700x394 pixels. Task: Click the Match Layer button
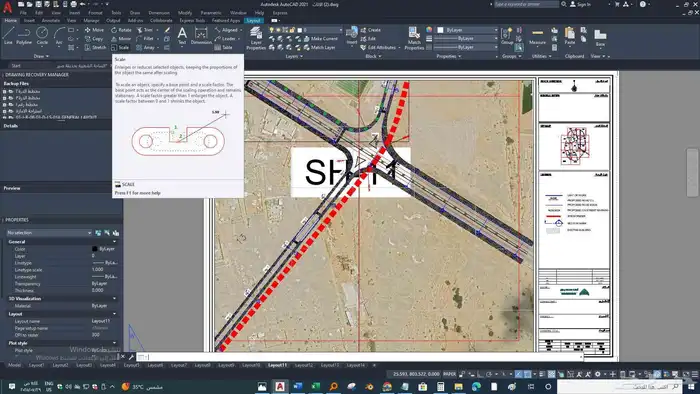320,47
